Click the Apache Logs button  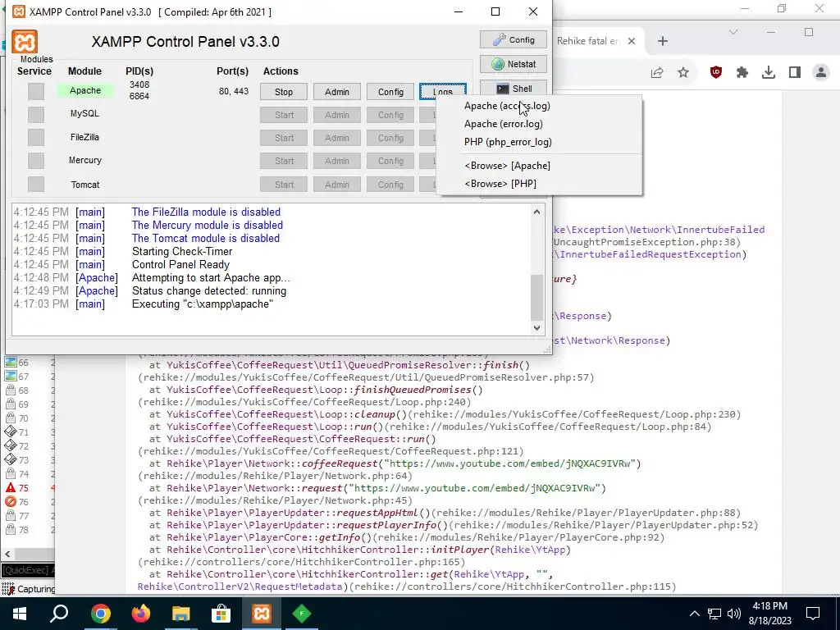(x=443, y=91)
